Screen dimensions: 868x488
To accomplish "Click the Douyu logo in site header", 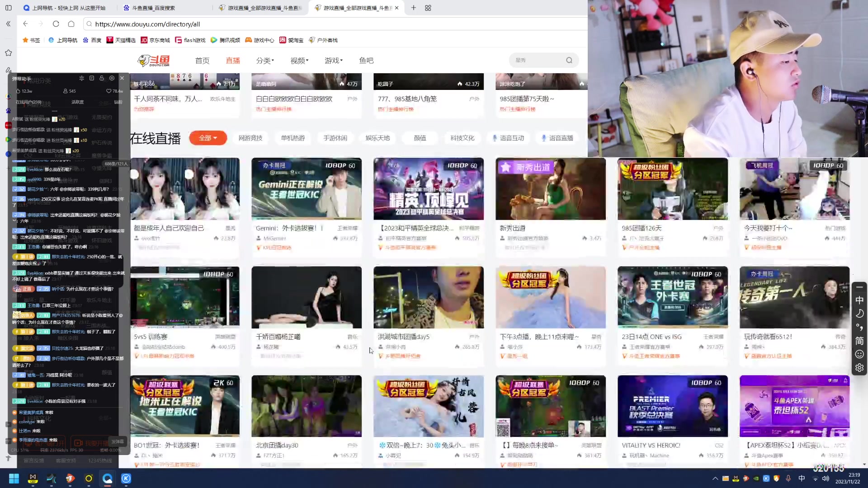I will [x=154, y=60].
